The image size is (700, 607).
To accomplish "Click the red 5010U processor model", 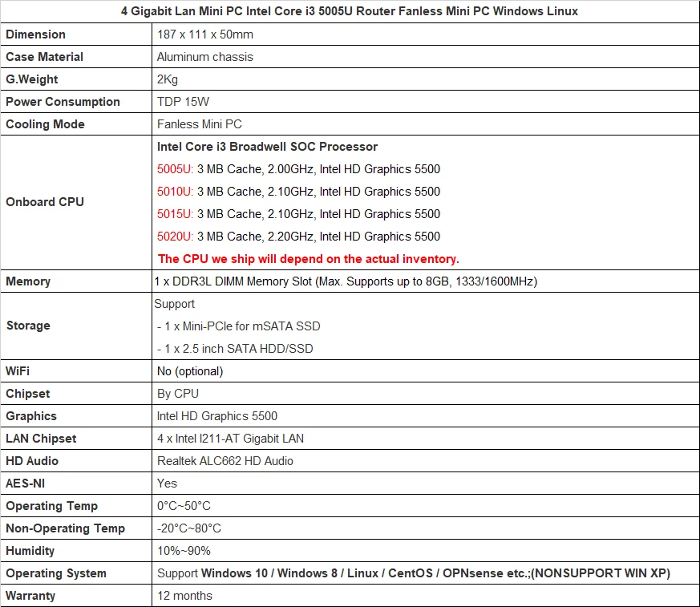I will click(x=175, y=192).
